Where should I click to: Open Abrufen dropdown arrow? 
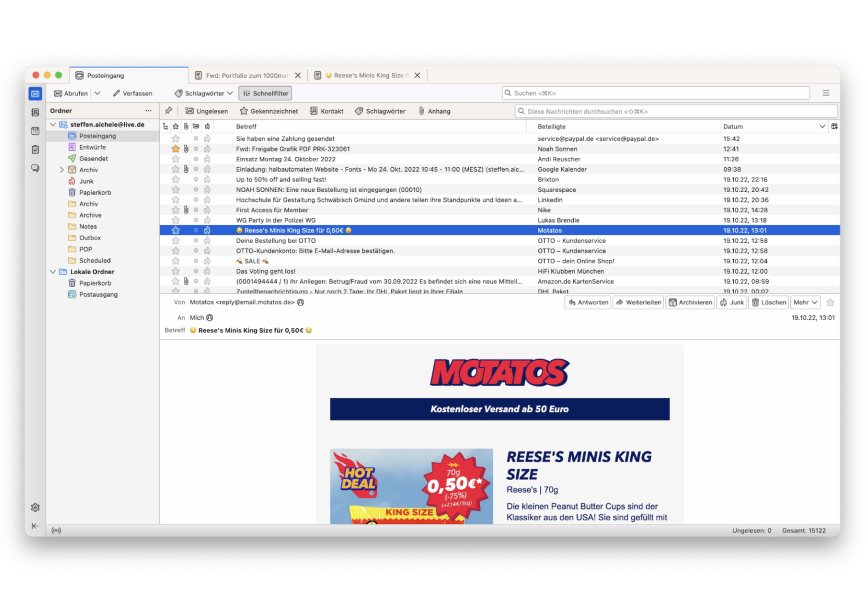coord(97,93)
